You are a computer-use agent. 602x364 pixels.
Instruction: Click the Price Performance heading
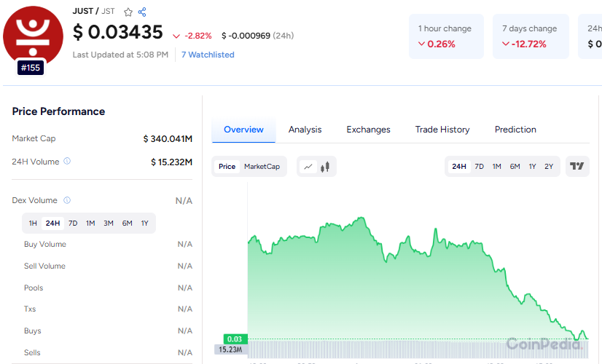coord(58,111)
